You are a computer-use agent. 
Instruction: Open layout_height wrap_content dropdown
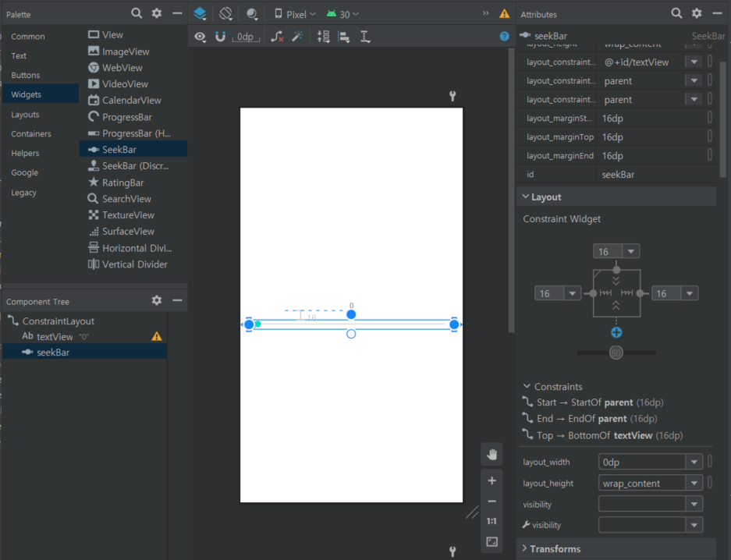pyautogui.click(x=694, y=483)
